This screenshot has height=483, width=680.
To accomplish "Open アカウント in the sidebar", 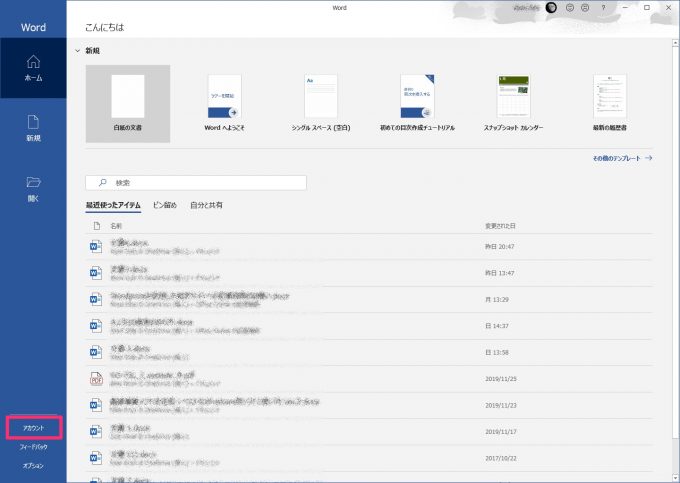I will [x=33, y=428].
